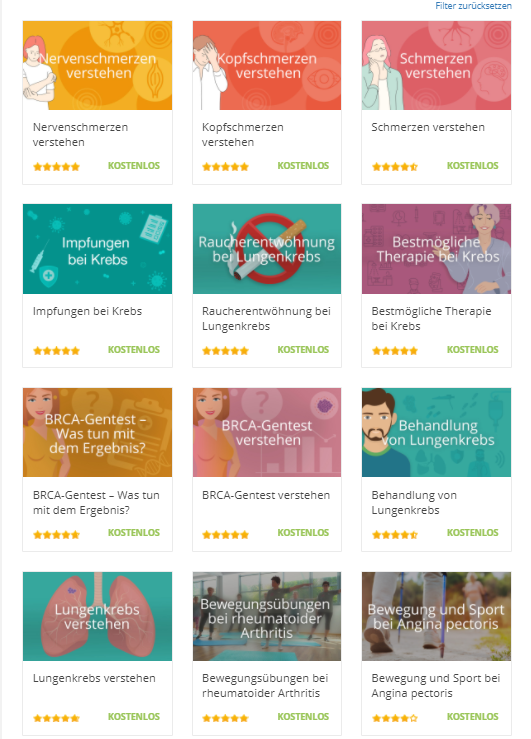The image size is (531, 739).
Task: Click star rating under Bewegung und Sport bei Angina pectoris
Action: [395, 718]
